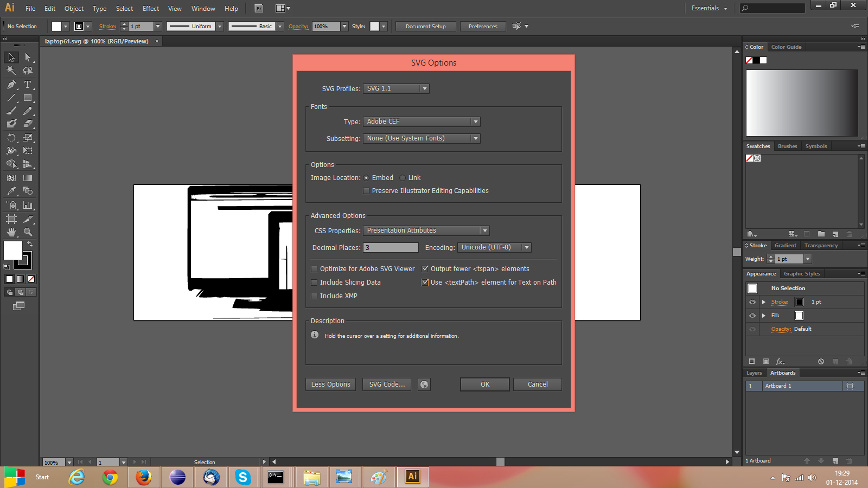The height and width of the screenshot is (488, 868).
Task: Select the Rectangle tool
Action: click(x=28, y=98)
